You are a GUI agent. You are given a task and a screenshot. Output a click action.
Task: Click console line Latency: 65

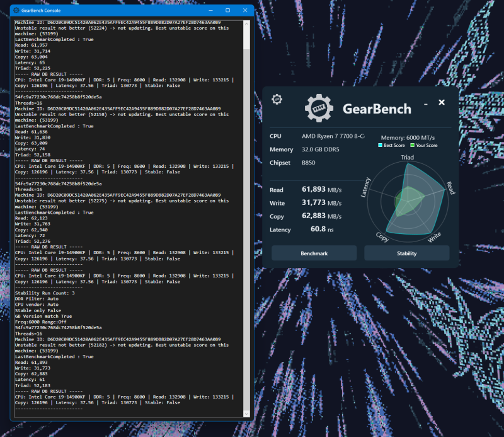(30, 62)
